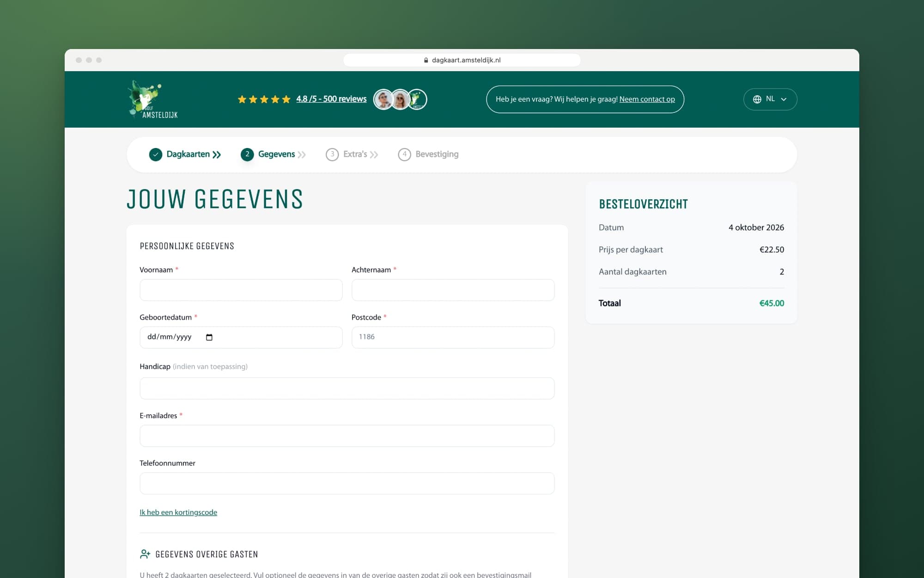
Task: Click the date 4 oktober 2026
Action: (756, 228)
